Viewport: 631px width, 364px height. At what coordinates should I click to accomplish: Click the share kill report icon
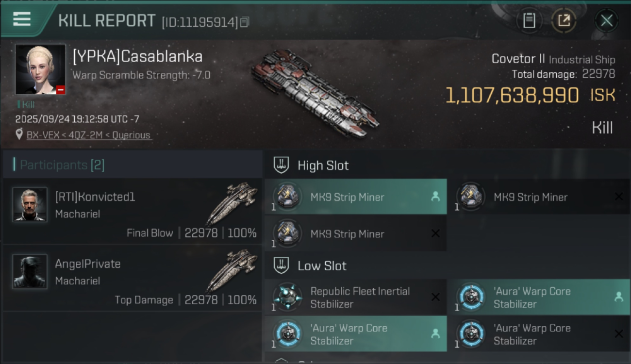564,20
